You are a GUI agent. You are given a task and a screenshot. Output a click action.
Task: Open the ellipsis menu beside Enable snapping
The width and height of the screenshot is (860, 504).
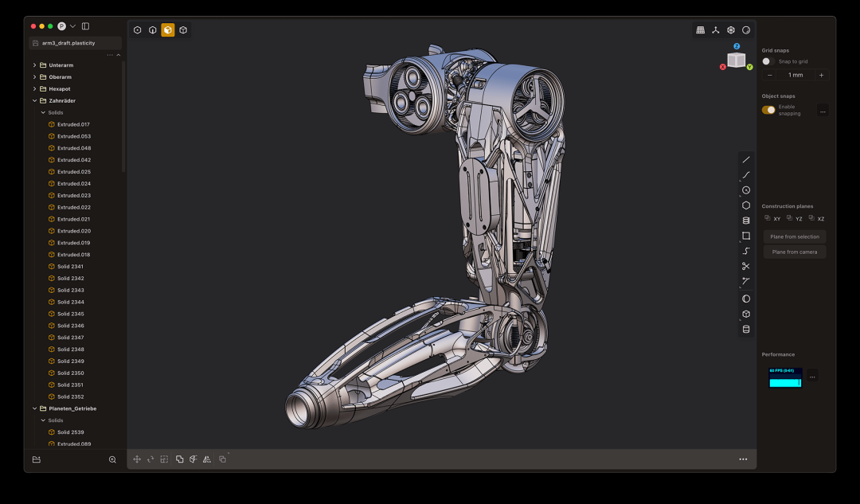point(823,110)
